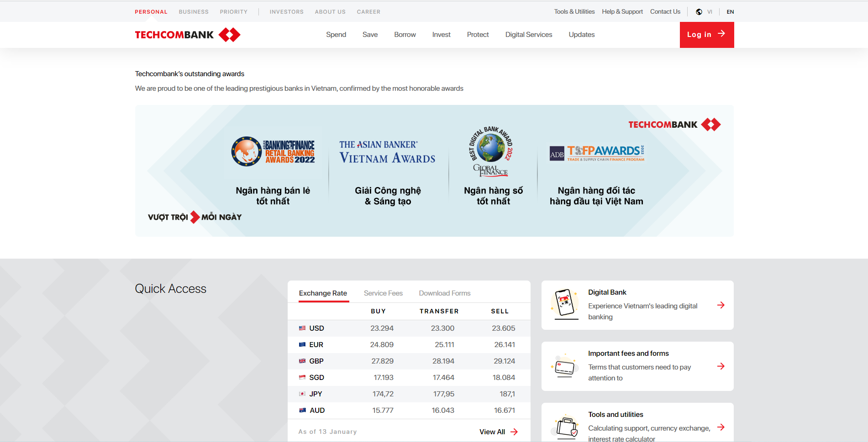Open the Download Forms tab
The width and height of the screenshot is (868, 442).
pyautogui.click(x=444, y=293)
